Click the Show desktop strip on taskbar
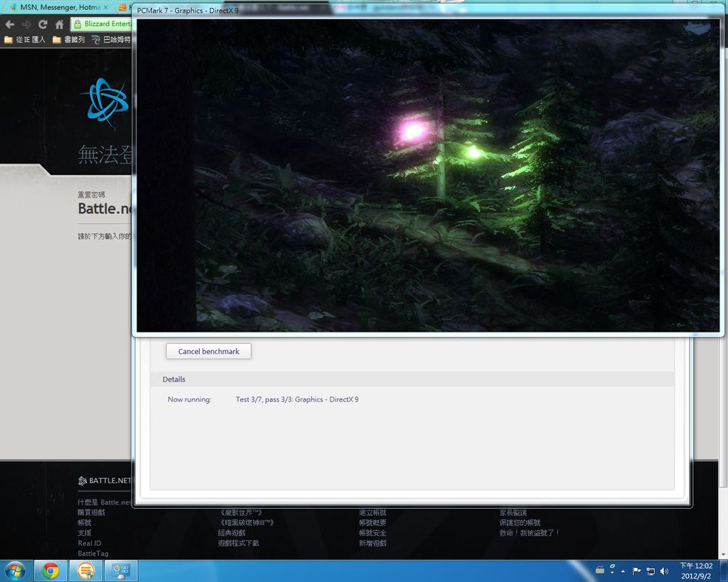This screenshot has height=582, width=728. [x=723, y=571]
